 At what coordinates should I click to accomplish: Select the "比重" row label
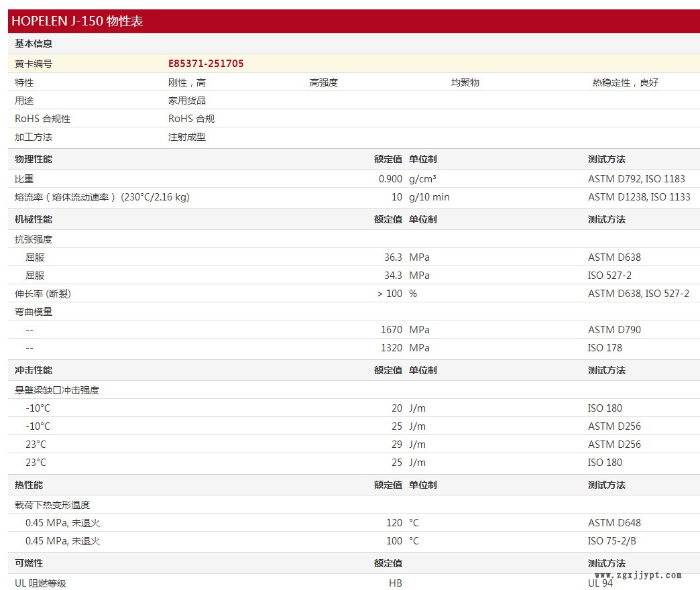[24, 179]
